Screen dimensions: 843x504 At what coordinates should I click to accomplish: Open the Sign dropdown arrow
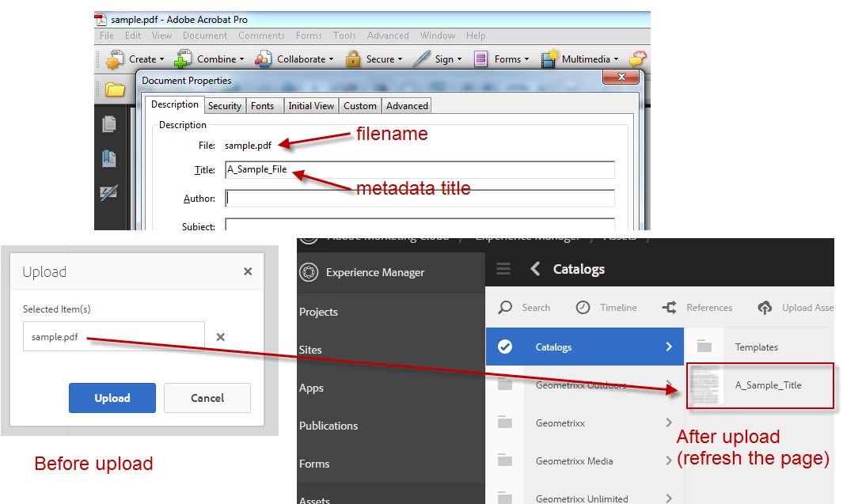(459, 59)
